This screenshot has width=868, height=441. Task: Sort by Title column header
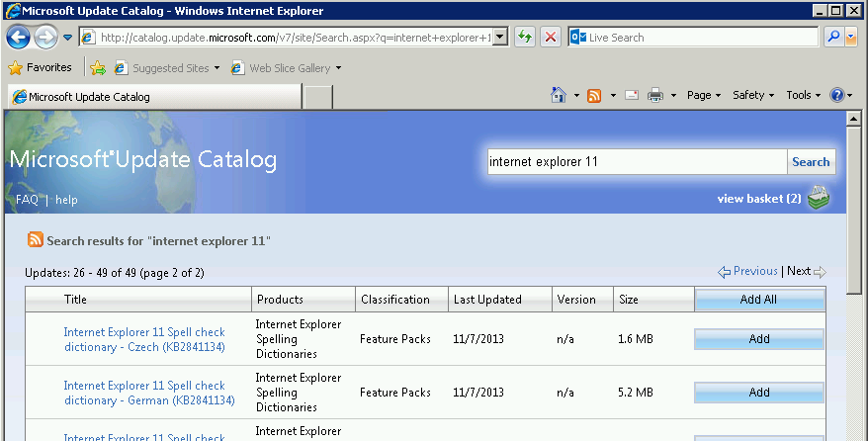(75, 300)
